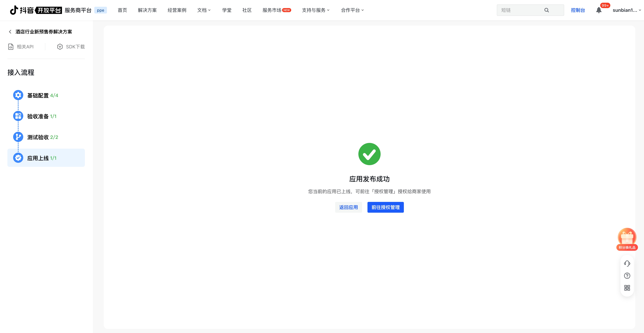Select the 测试验收 2/2 step
644x333 pixels.
(46, 137)
